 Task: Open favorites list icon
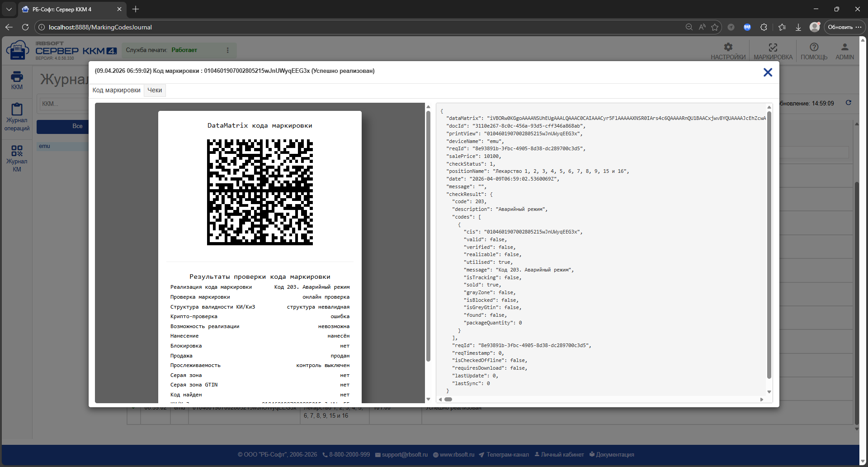pyautogui.click(x=782, y=27)
